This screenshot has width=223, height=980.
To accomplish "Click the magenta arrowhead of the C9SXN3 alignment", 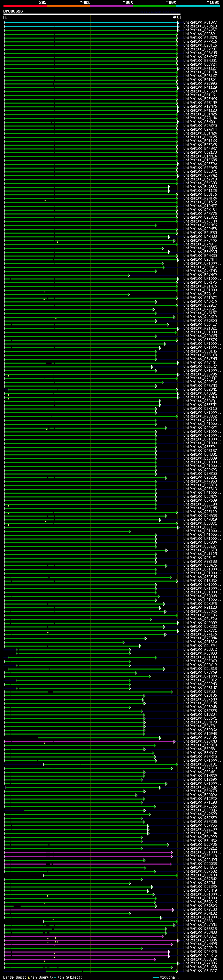I will pos(175,742).
